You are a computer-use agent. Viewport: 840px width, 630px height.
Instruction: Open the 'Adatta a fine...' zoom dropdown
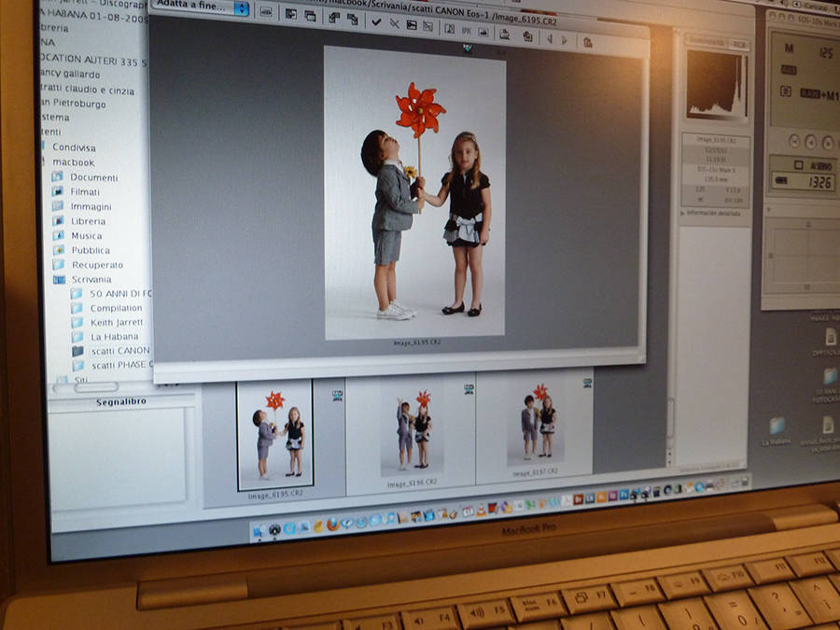201,7
